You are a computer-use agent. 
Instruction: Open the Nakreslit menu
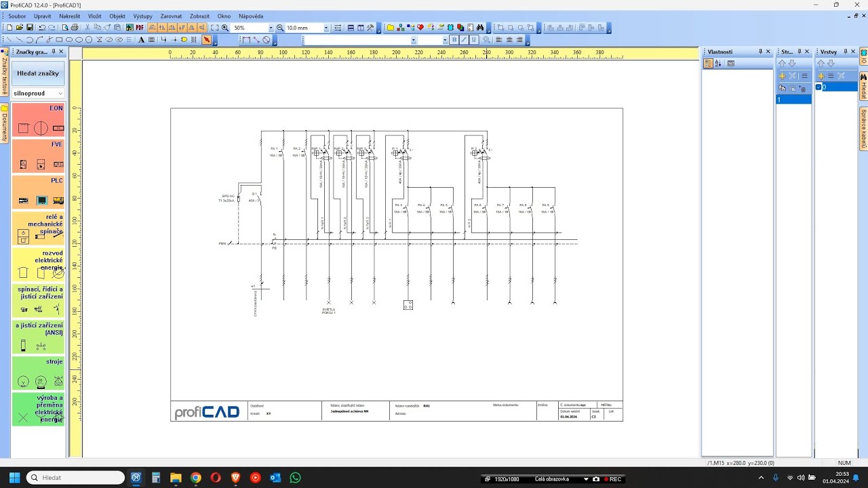[69, 16]
